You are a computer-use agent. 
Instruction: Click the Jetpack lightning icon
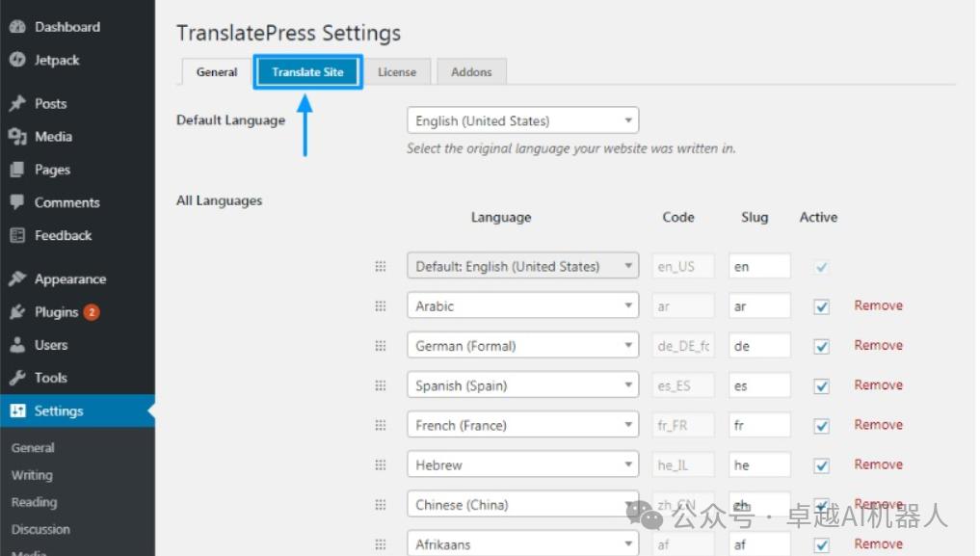tap(17, 60)
